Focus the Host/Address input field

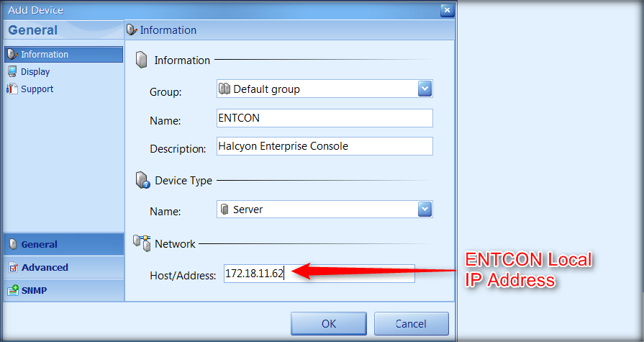(x=319, y=274)
